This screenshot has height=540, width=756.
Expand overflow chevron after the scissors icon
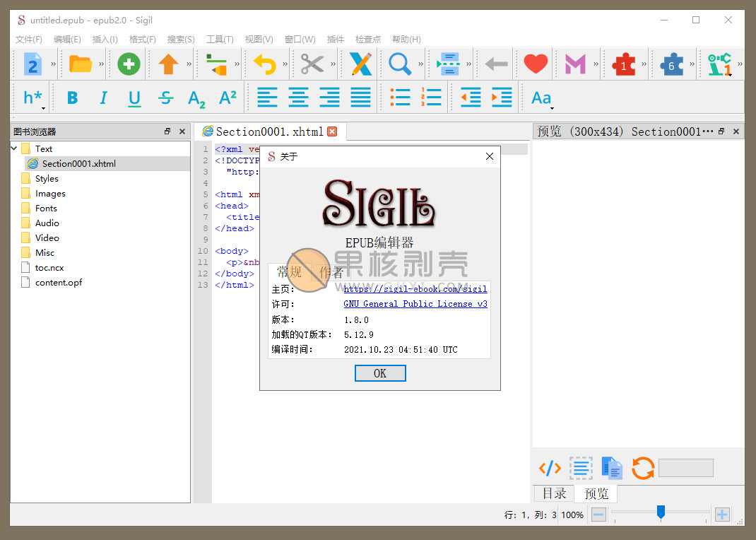333,64
